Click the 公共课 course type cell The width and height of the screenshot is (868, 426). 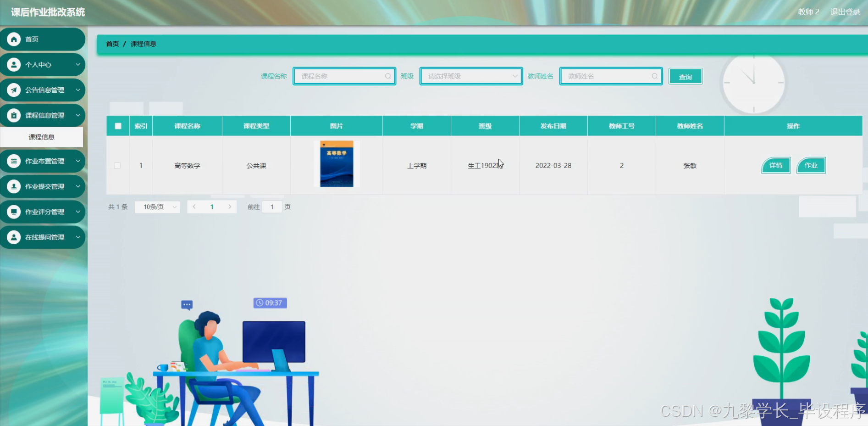pos(256,166)
